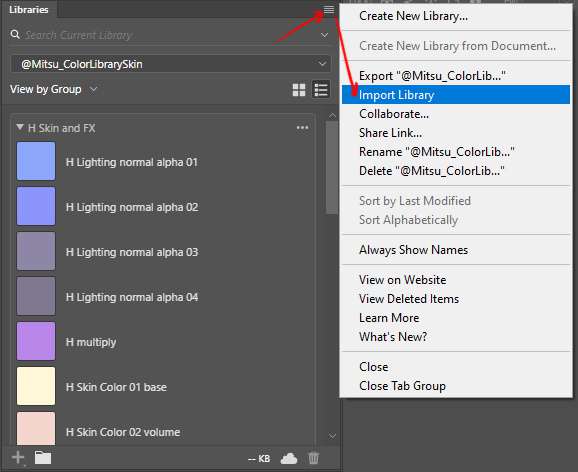This screenshot has width=578, height=472.
Task: Toggle Always Show Names option
Action: tap(456, 250)
